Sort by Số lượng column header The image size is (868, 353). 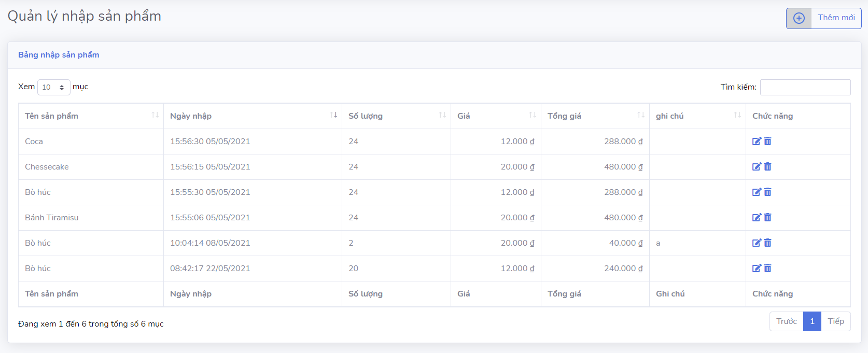point(396,116)
